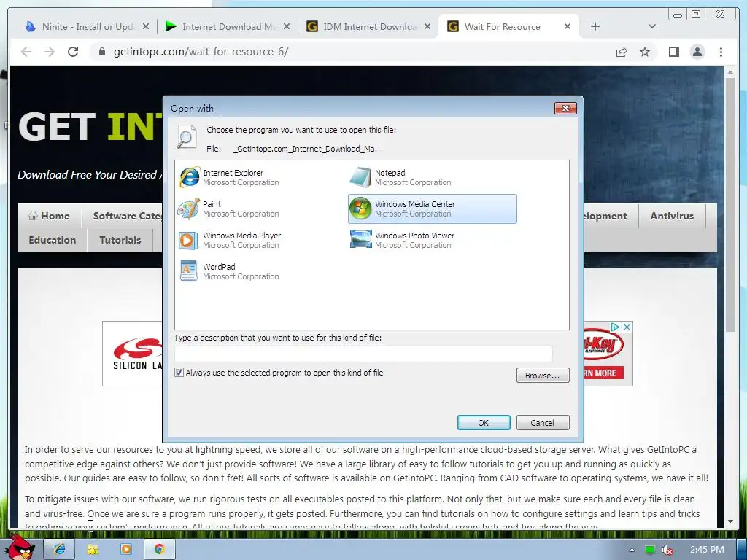Close the Ninite tab
Viewport: 747px width, 560px height.
[x=146, y=27]
